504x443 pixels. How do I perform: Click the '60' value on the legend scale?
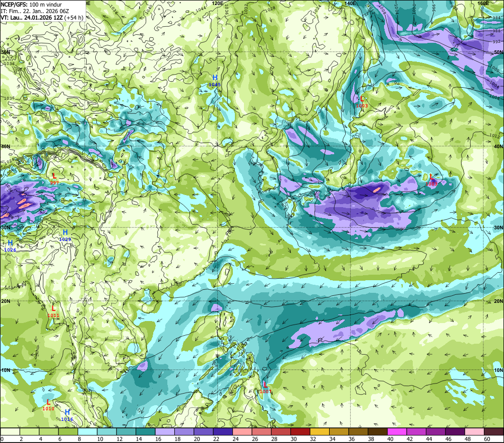click(487, 439)
